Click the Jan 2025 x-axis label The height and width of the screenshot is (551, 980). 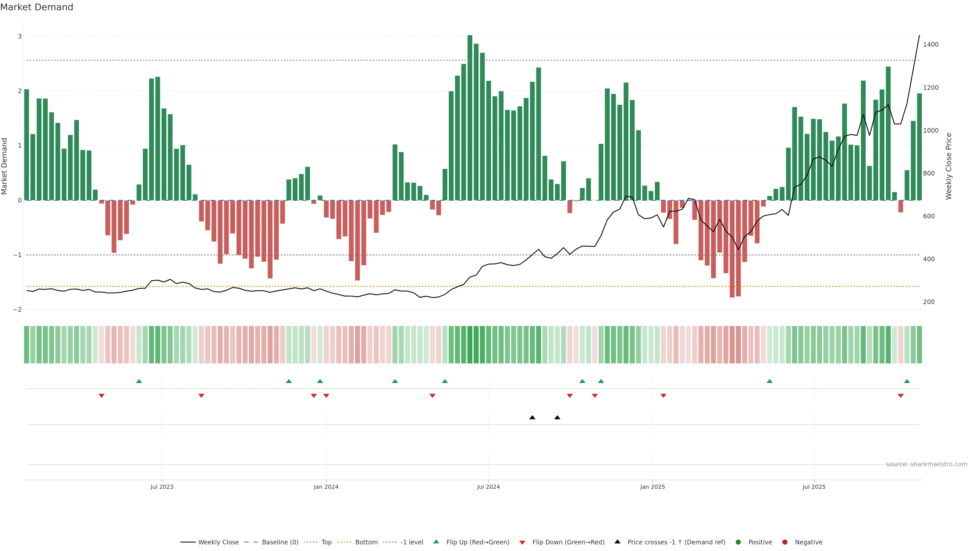click(653, 487)
